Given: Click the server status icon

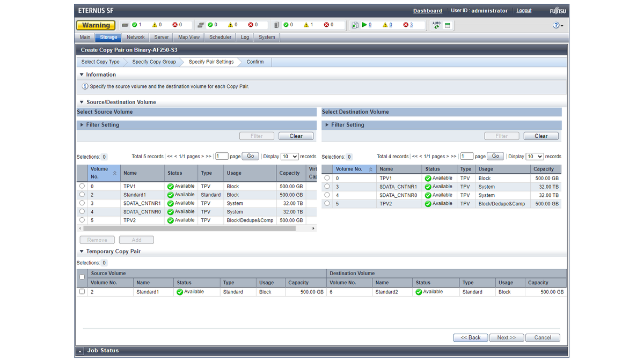Looking at the screenshot, I should click(x=276, y=25).
